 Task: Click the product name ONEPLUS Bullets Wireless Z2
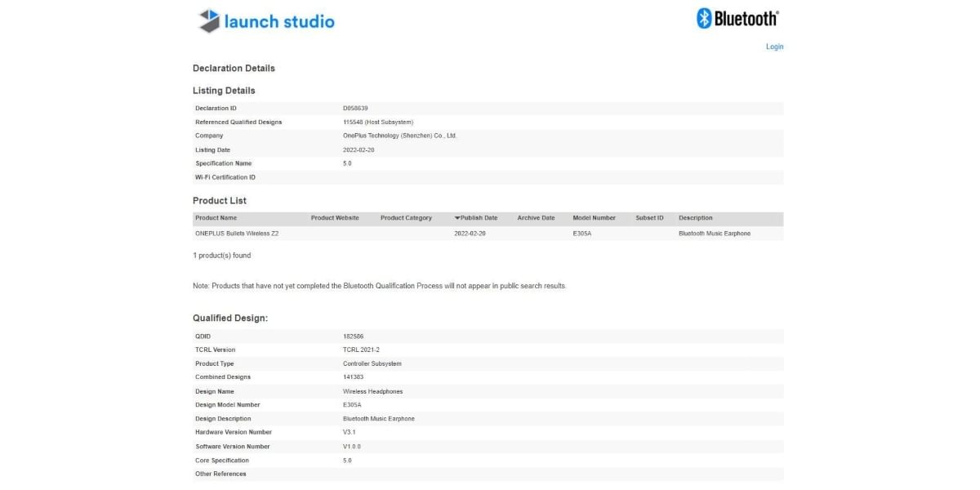click(237, 234)
